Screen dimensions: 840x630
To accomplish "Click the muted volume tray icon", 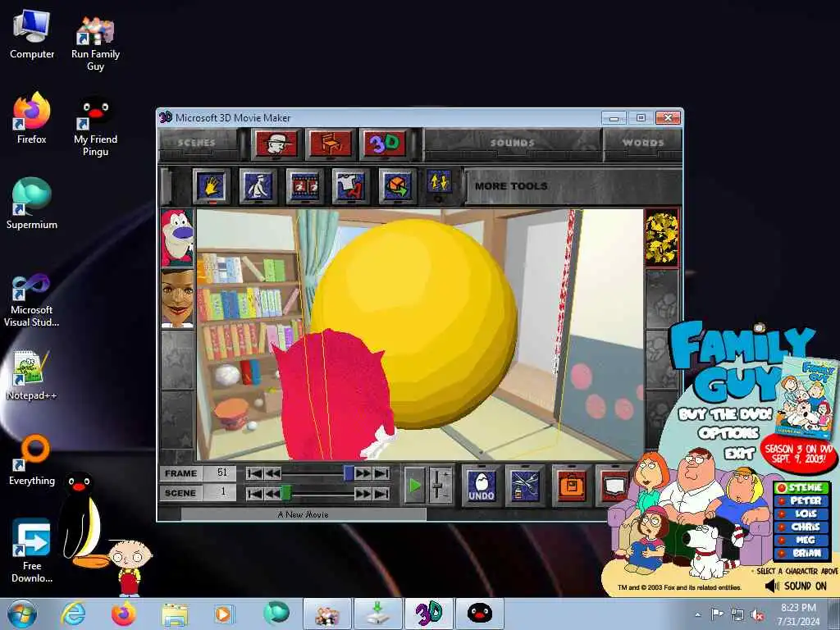I will click(x=757, y=615).
